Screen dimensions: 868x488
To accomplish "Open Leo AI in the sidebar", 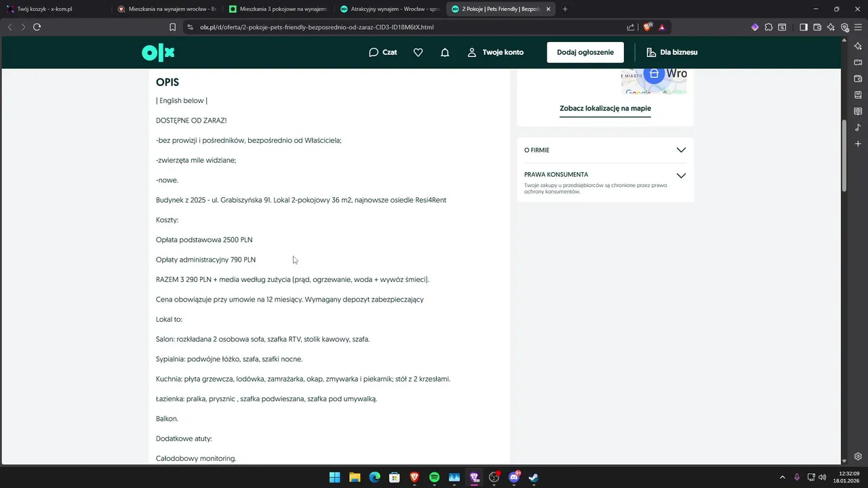I will click(x=858, y=45).
